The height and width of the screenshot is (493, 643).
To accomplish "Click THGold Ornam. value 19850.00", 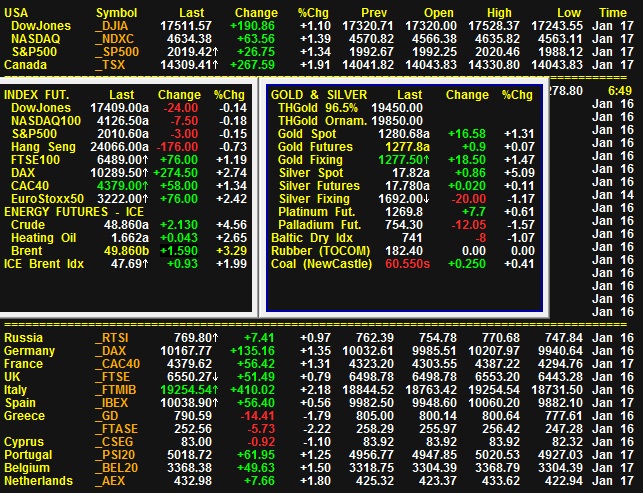I will [397, 121].
